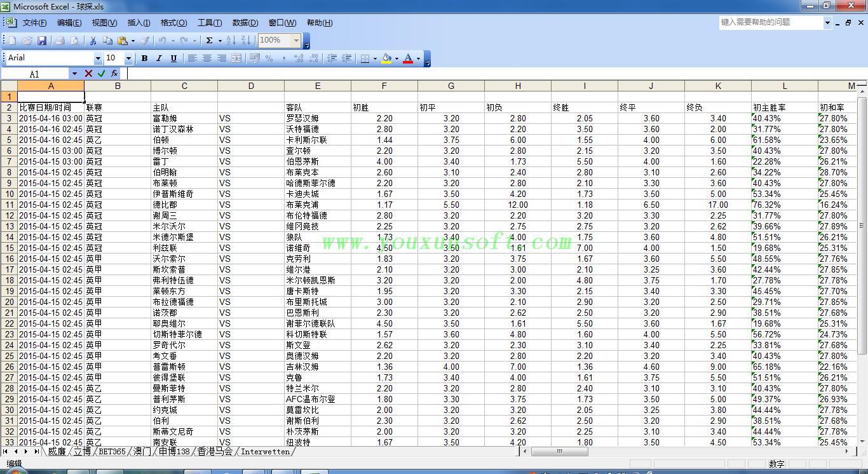Switch to the BET365 sheet tab
This screenshot has height=474, width=868.
coord(112,452)
